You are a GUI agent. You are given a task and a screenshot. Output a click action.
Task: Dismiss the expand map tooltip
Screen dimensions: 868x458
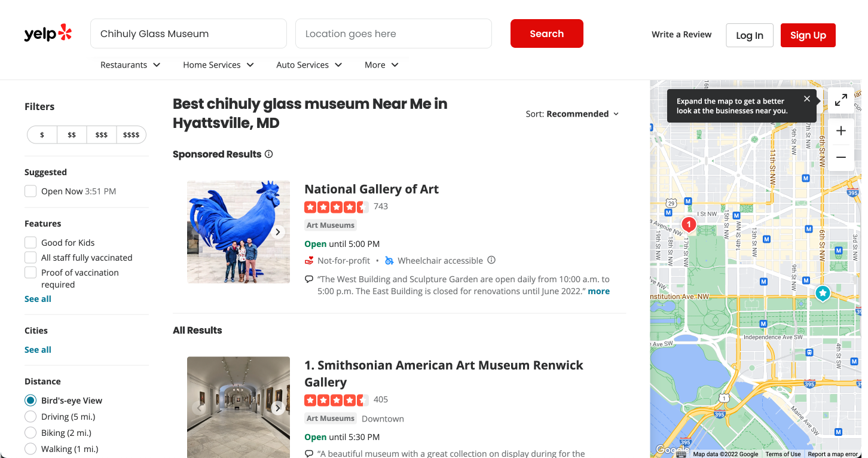[x=807, y=99]
